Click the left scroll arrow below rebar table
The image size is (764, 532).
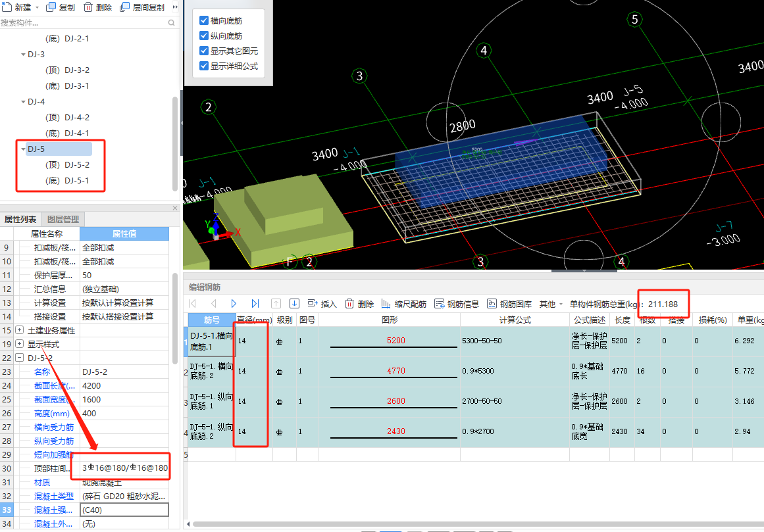pyautogui.click(x=189, y=524)
